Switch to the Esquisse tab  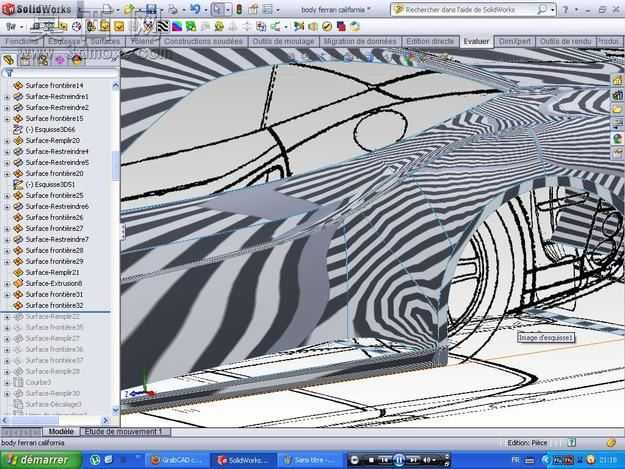tap(64, 41)
